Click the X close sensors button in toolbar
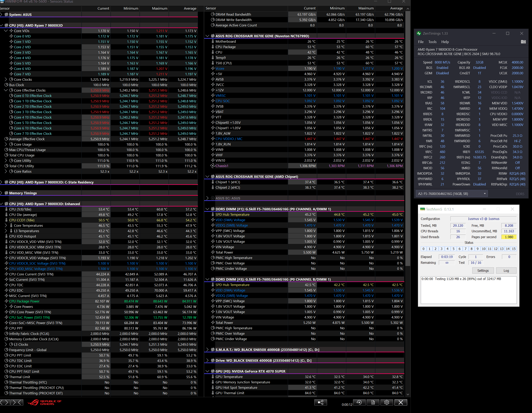 click(x=401, y=403)
